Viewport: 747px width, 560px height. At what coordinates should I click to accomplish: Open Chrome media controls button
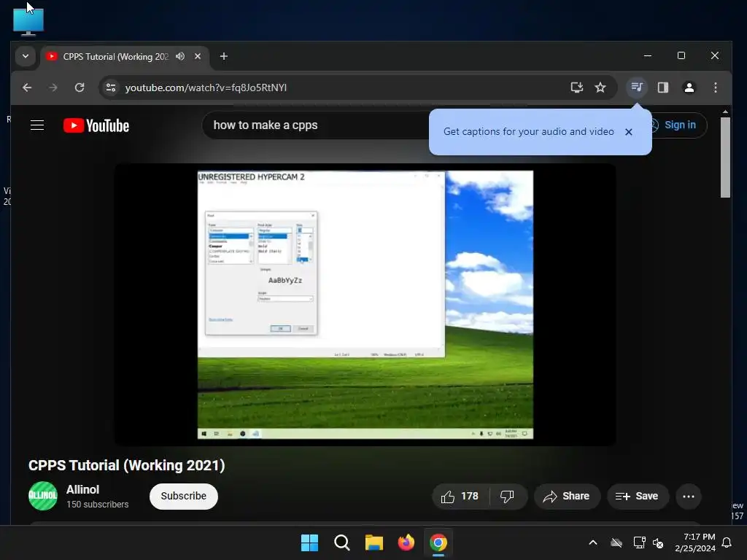click(x=637, y=87)
